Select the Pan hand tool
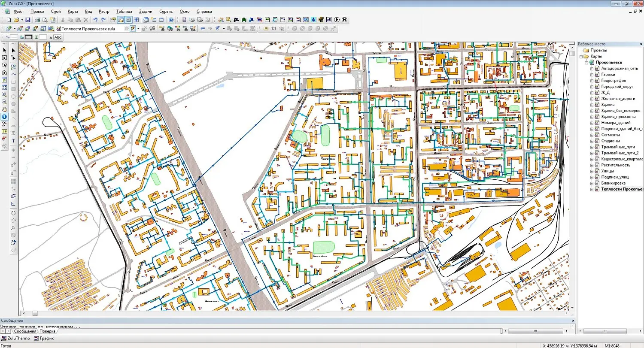Image resolution: width=644 pixels, height=348 pixels. click(4, 109)
